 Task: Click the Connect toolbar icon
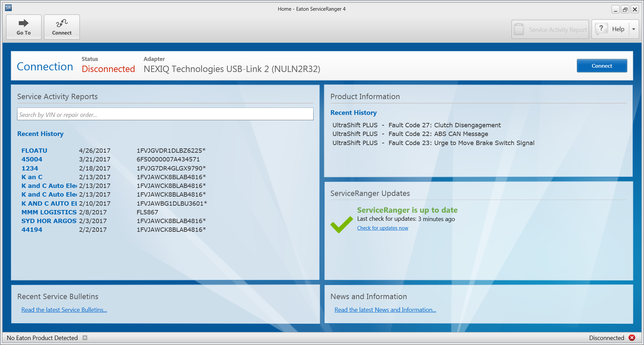tap(62, 27)
